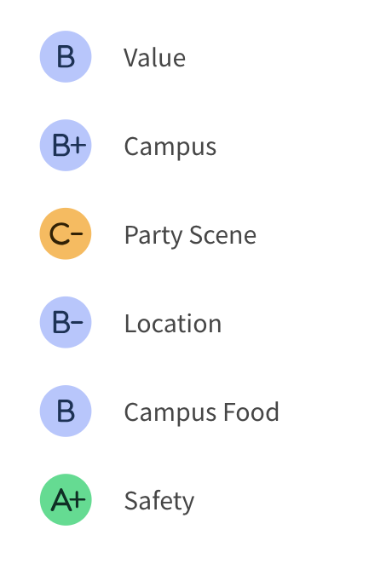Select the B badge next to Campus Food
Screen dimensions: 392x564
pyautogui.click(x=66, y=411)
